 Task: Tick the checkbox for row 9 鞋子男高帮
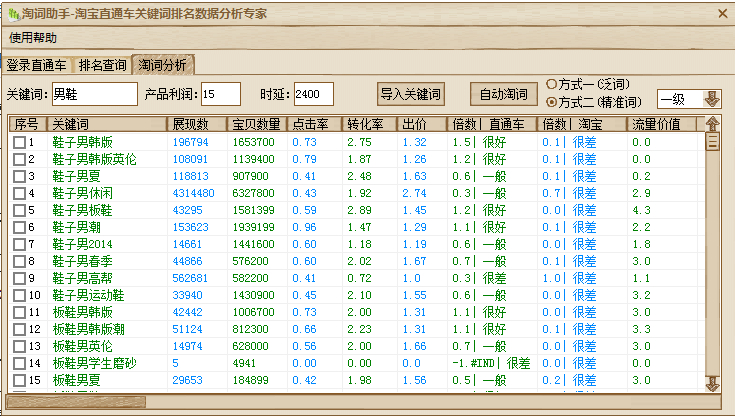point(19,278)
